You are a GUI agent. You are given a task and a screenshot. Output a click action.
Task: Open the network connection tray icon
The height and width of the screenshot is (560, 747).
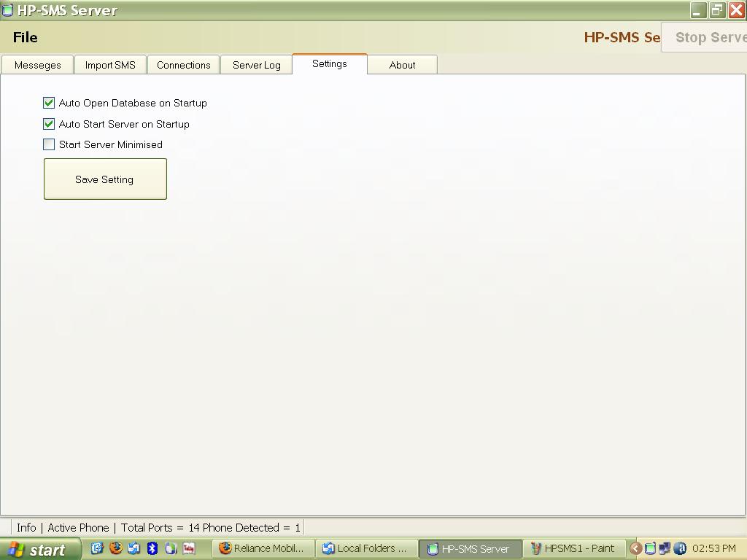(665, 548)
